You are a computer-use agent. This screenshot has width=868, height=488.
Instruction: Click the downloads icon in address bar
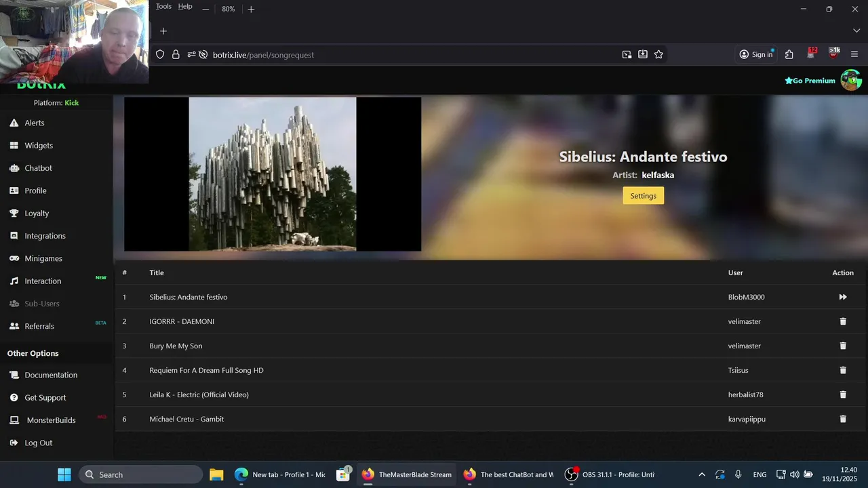tap(642, 54)
